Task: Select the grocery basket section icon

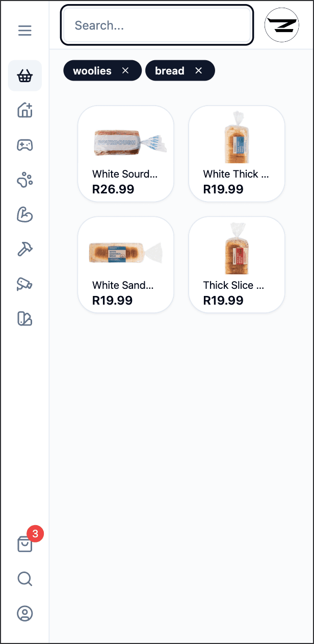Action: tap(24, 76)
